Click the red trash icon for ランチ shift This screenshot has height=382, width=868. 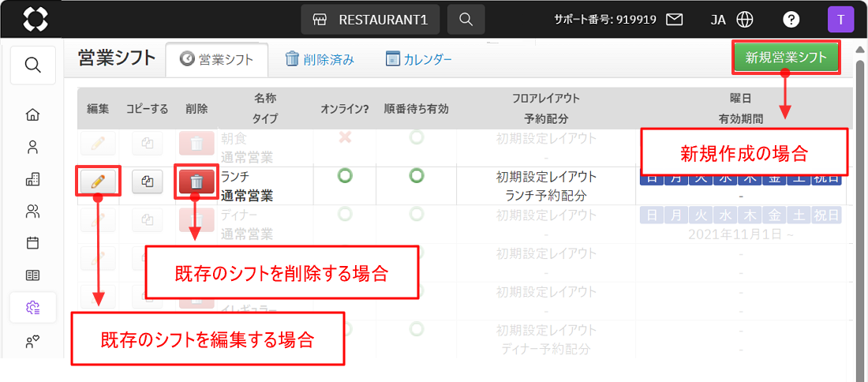[x=196, y=182]
